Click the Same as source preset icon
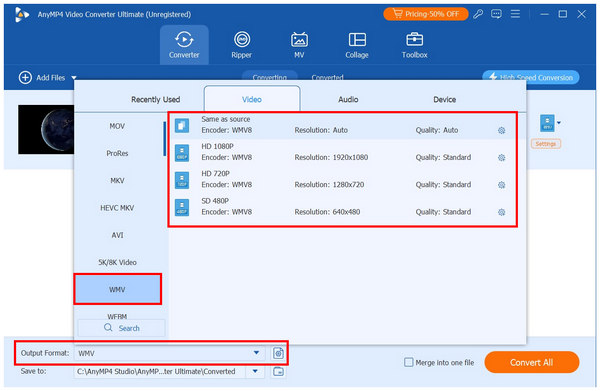The image size is (600, 391). [x=182, y=125]
